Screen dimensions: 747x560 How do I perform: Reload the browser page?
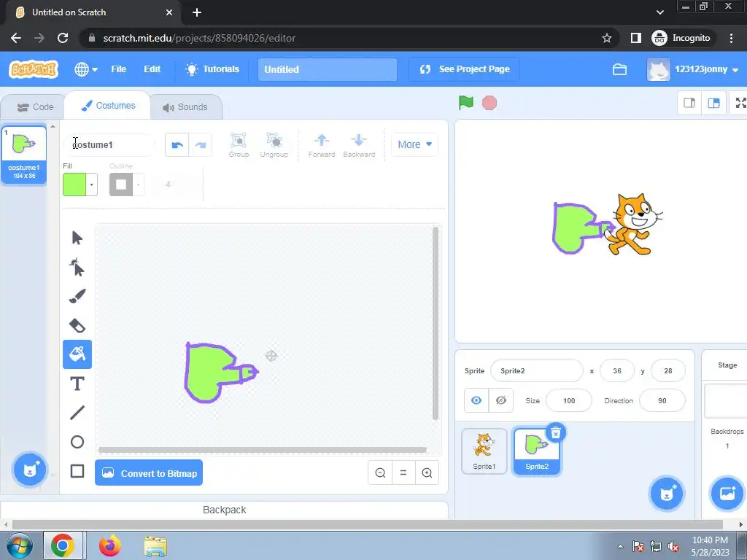click(63, 38)
